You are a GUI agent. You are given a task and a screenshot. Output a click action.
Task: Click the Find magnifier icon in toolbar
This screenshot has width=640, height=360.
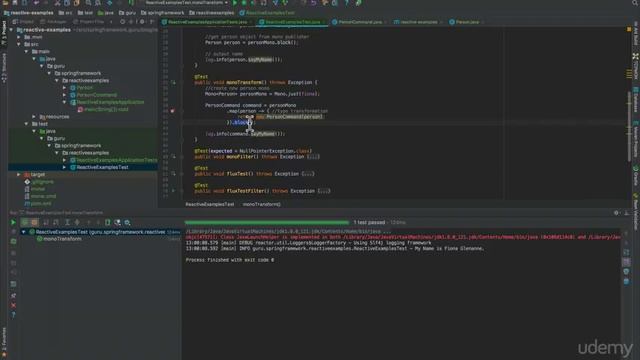click(88, 3)
